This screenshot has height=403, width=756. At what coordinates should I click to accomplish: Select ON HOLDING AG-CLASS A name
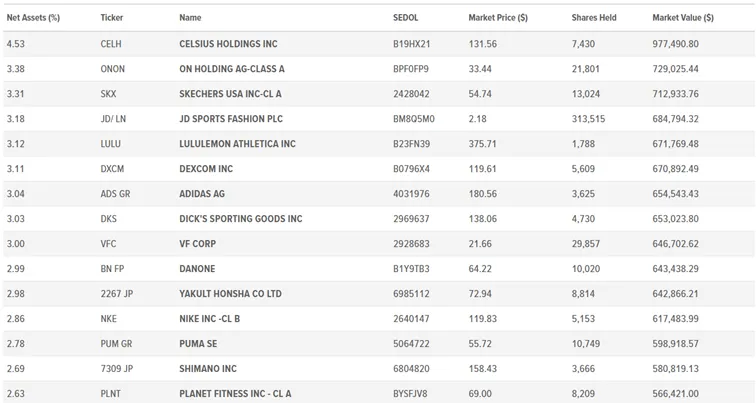pos(232,69)
